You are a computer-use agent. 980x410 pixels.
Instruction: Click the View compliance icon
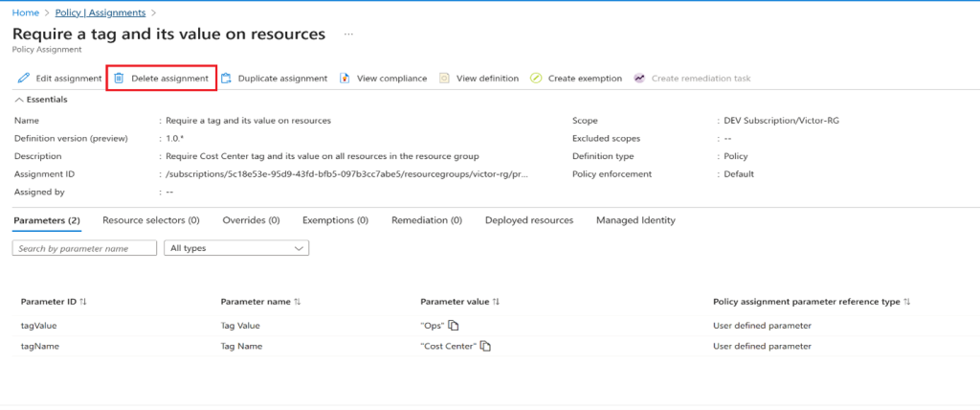pyautogui.click(x=345, y=79)
